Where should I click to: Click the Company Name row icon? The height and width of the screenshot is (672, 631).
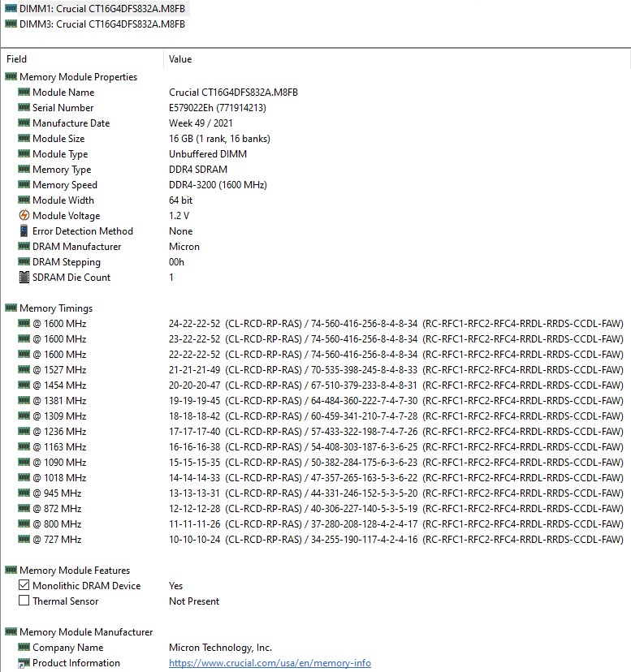(24, 647)
